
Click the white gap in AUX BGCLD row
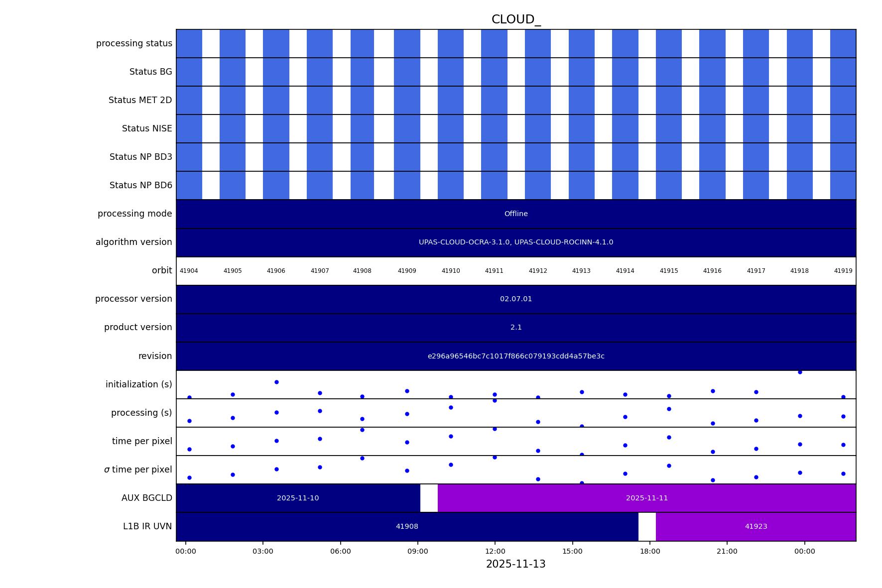(x=429, y=498)
